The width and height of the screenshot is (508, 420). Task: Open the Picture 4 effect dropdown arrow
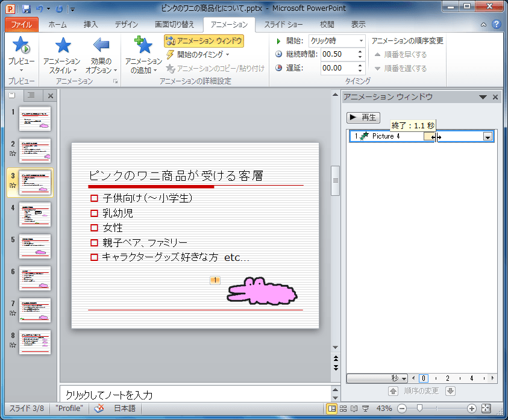pos(488,137)
